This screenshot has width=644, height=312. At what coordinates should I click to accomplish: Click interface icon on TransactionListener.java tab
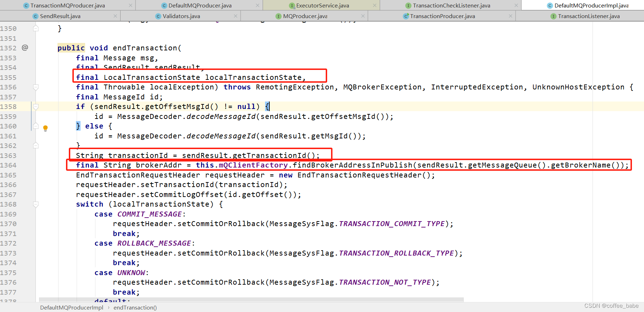coord(554,16)
